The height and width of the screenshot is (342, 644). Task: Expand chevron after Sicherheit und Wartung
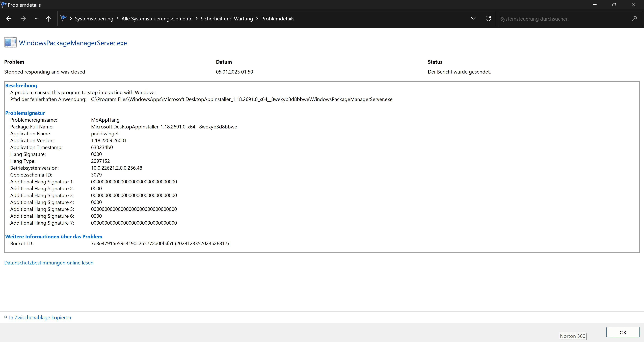click(x=257, y=18)
